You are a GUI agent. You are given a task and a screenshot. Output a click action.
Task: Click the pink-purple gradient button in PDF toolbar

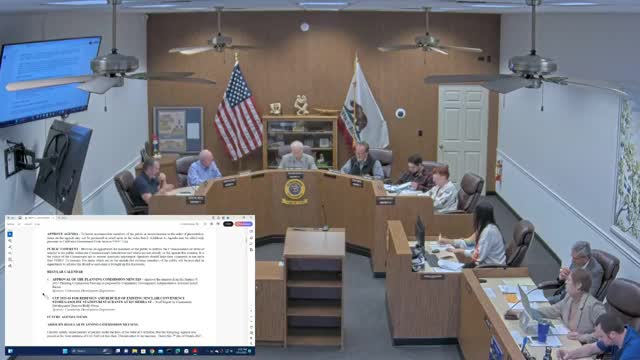pos(244,224)
